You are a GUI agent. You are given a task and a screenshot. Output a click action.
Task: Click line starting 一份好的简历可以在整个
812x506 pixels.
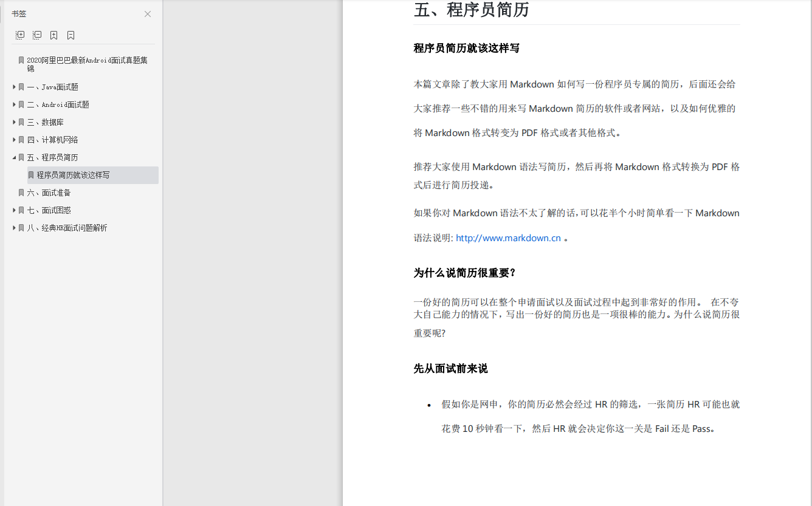click(x=576, y=302)
